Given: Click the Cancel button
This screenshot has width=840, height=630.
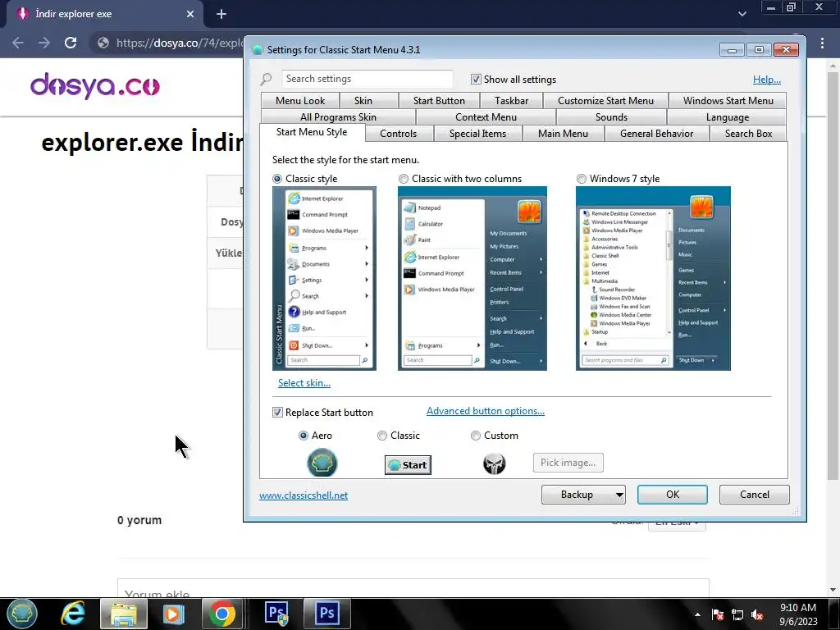Looking at the screenshot, I should tap(755, 495).
